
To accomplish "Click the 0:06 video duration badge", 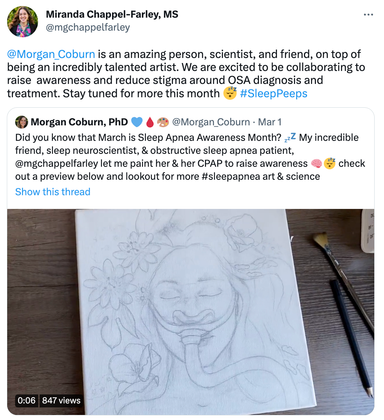I will pyautogui.click(x=26, y=400).
